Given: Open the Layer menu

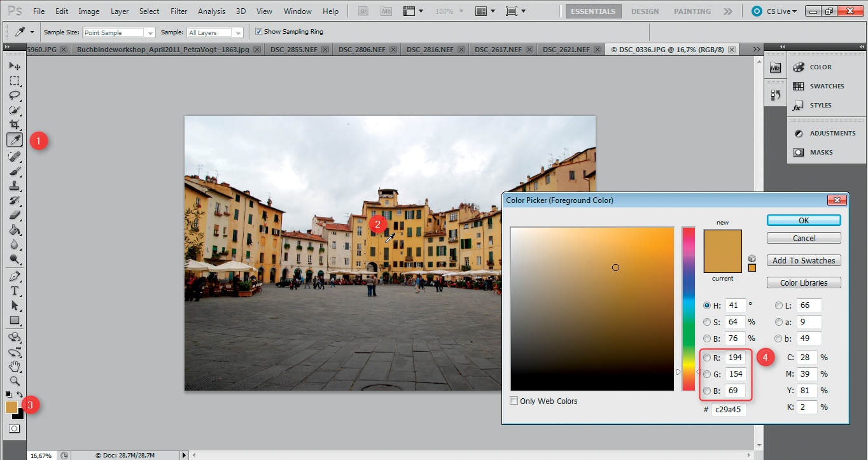Looking at the screenshot, I should tap(120, 11).
